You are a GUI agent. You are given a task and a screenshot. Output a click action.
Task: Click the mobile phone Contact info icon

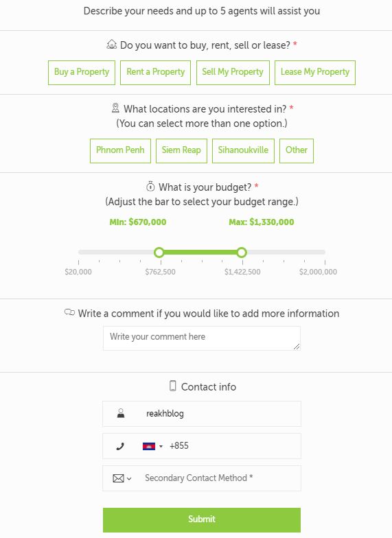coord(173,386)
